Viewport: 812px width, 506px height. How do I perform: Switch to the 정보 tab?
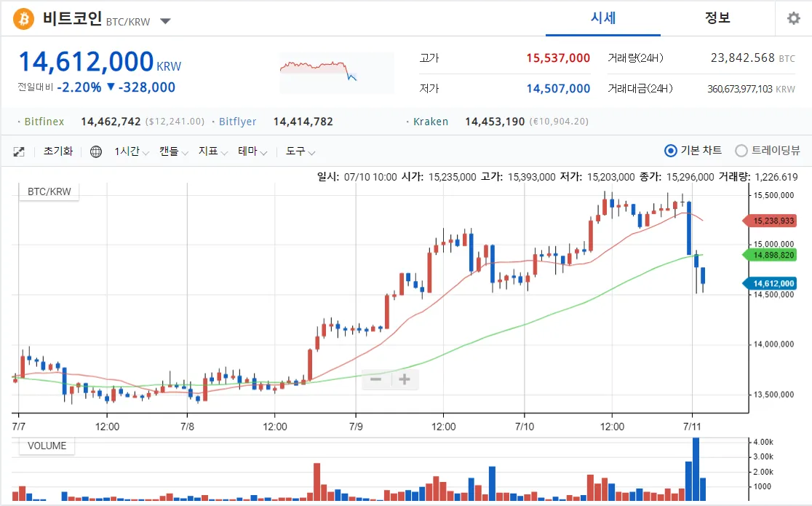point(717,18)
